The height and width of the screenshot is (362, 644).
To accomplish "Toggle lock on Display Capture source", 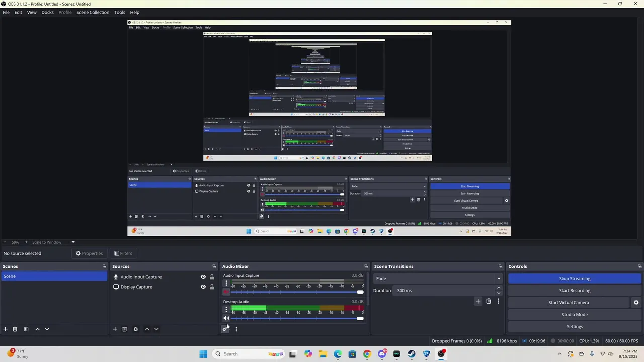I will coord(212,287).
